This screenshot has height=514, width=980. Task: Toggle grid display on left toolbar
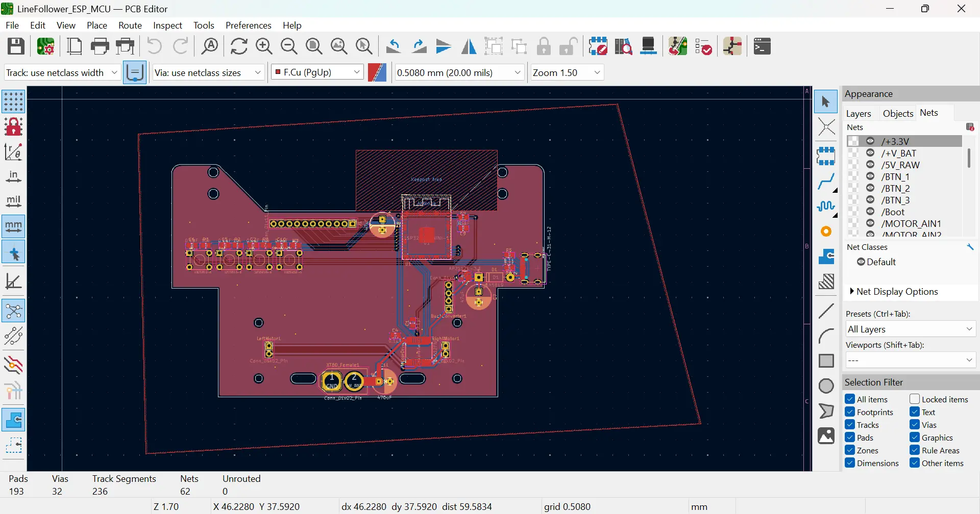pyautogui.click(x=13, y=101)
